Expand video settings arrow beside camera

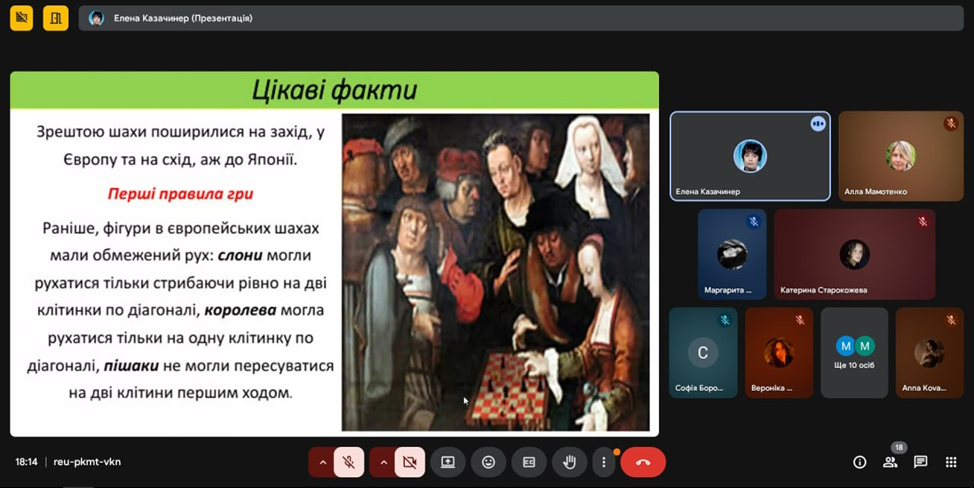tap(383, 462)
